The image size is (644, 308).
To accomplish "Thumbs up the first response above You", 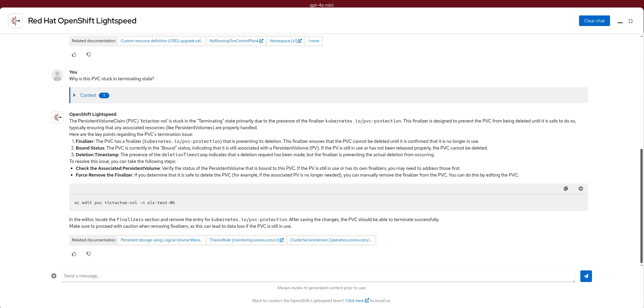I will tap(74, 55).
